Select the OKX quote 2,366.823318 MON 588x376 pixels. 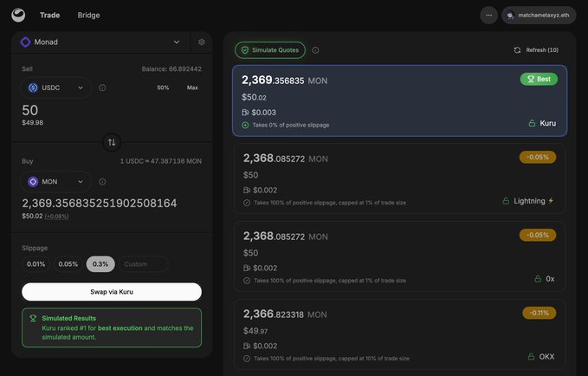coord(399,334)
